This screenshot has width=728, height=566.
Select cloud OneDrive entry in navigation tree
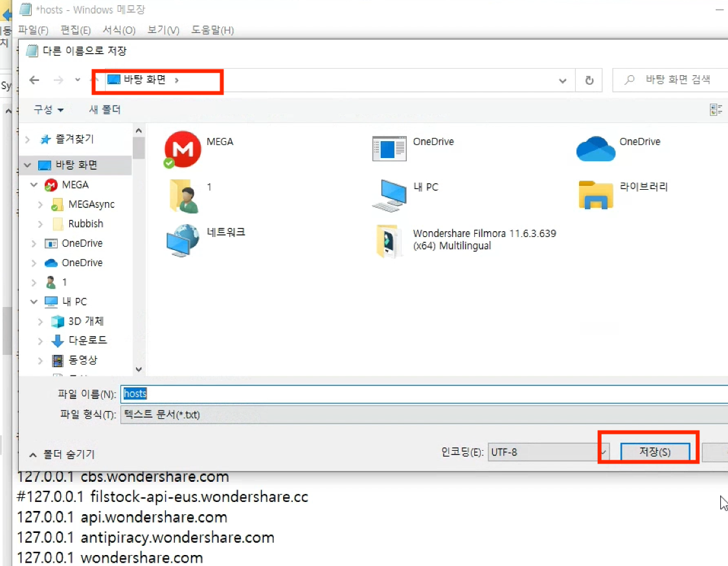(73, 263)
